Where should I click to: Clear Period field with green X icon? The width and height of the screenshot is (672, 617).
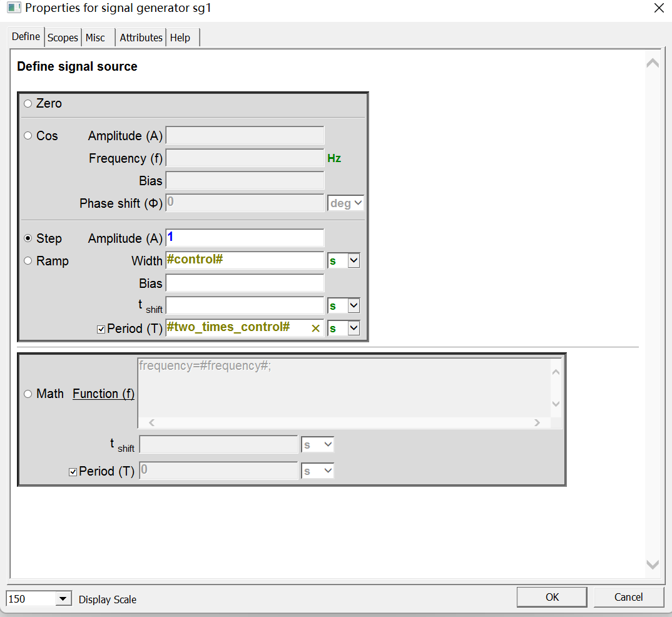click(x=315, y=329)
